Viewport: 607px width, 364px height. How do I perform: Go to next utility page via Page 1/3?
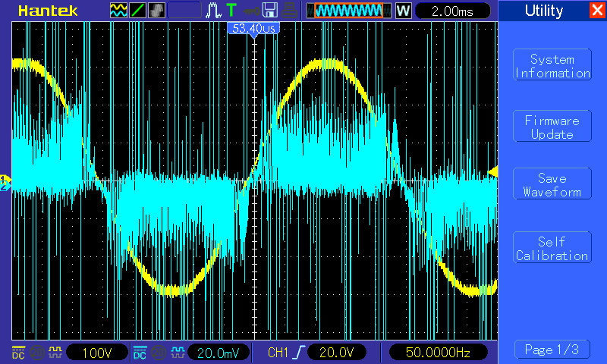[552, 350]
